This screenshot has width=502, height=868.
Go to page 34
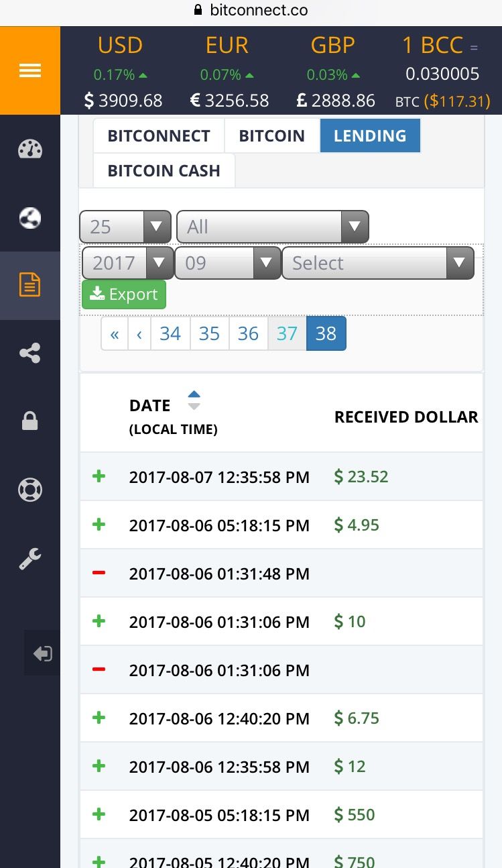[170, 333]
